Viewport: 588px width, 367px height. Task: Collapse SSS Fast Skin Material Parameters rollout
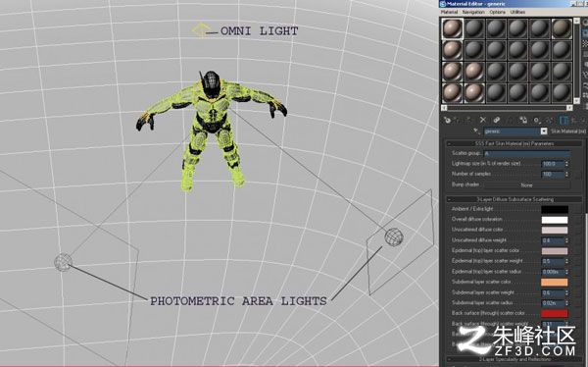click(514, 143)
